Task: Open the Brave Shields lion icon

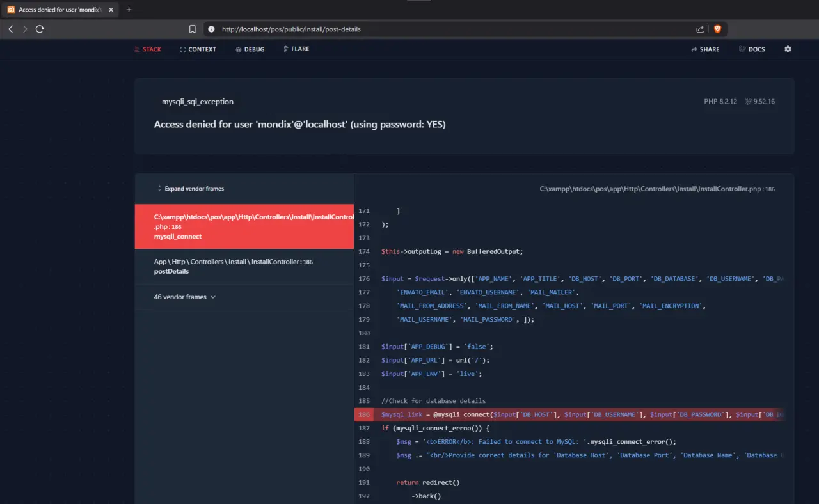Action: (717, 29)
